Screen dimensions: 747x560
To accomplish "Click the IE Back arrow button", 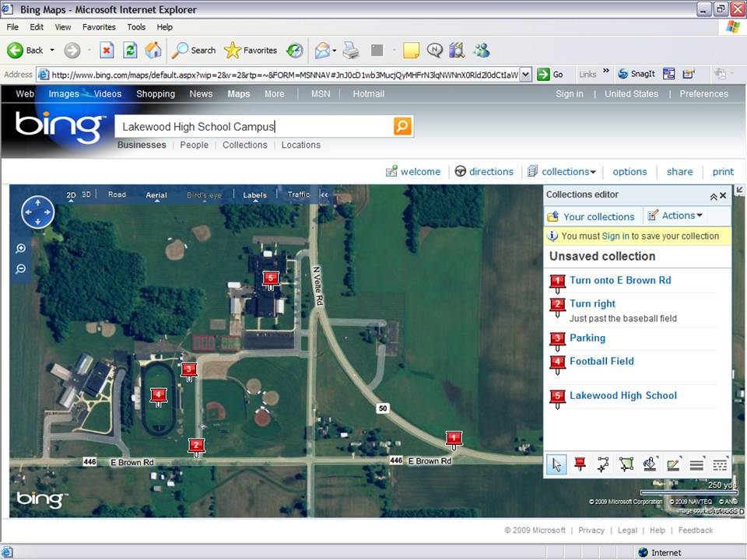I will click(x=16, y=50).
